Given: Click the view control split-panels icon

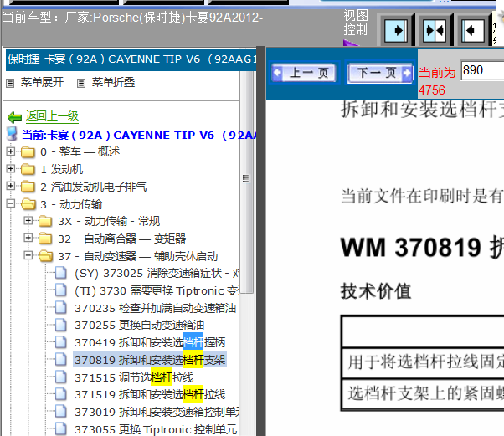Looking at the screenshot, I should (x=435, y=31).
